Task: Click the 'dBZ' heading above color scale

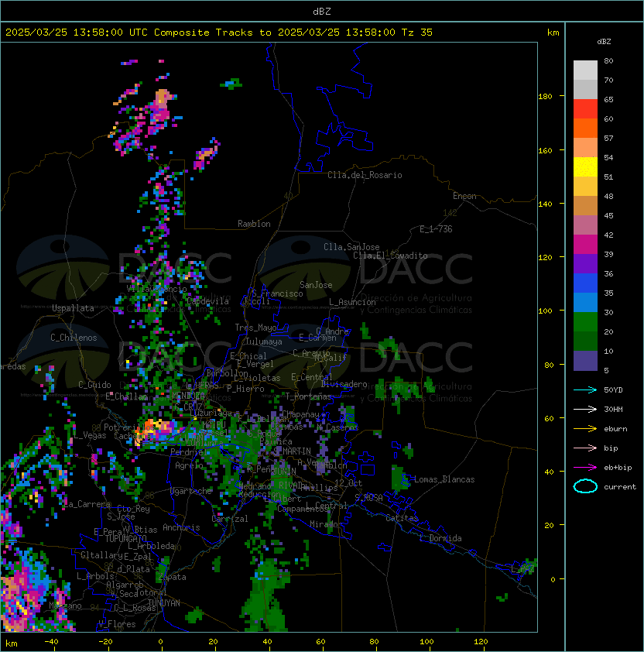Action: coord(604,42)
